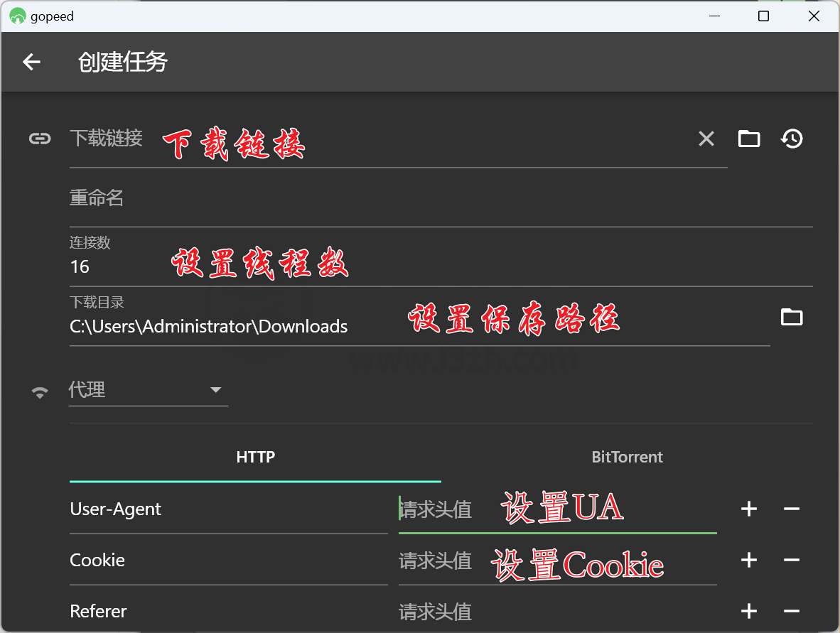
Task: Clear the download link with the X button
Action: tap(706, 139)
